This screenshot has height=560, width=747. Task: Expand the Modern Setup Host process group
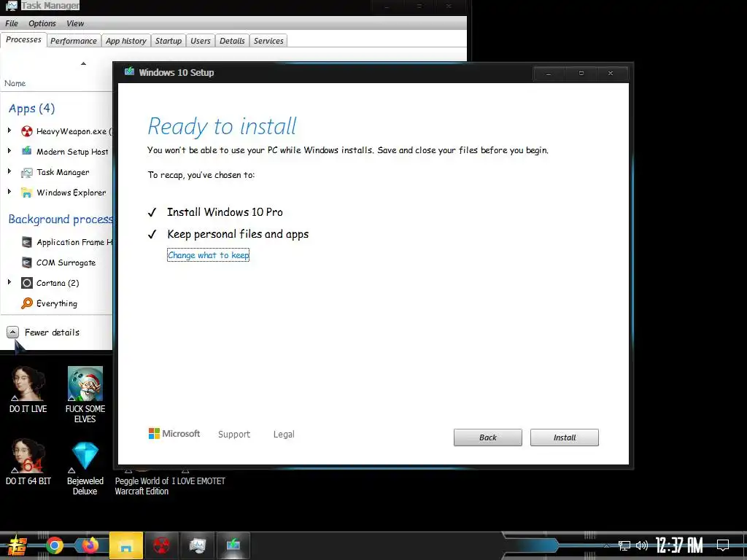coord(9,151)
